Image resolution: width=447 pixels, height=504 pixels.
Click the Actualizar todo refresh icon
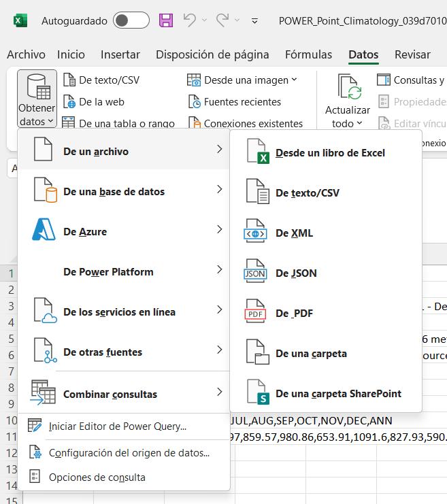coord(349,87)
